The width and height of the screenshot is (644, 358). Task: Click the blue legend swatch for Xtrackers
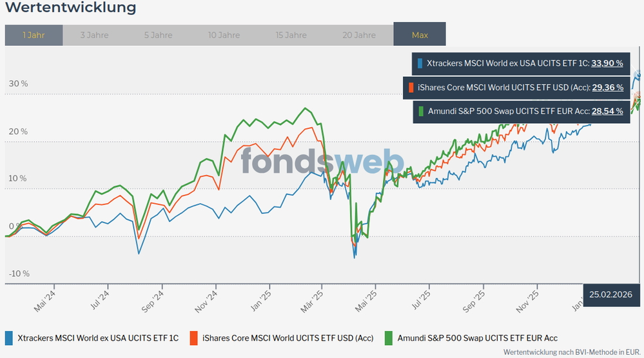[8, 338]
